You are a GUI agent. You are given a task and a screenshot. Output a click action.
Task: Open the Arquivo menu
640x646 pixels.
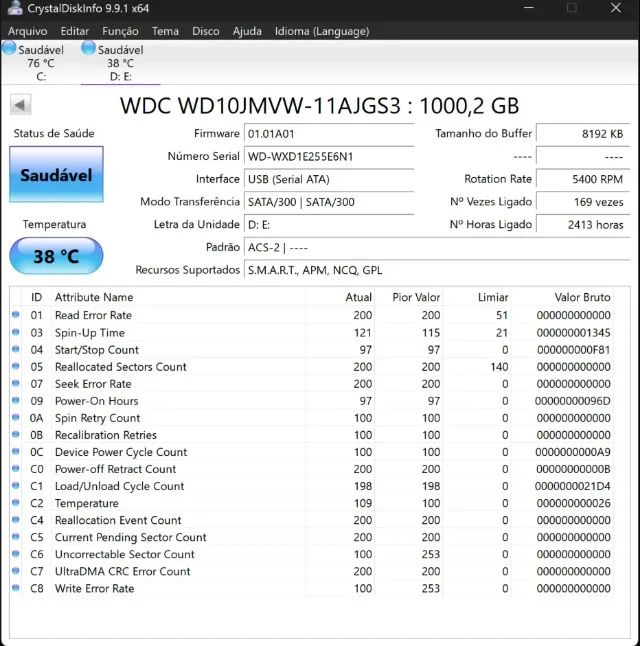(x=28, y=31)
